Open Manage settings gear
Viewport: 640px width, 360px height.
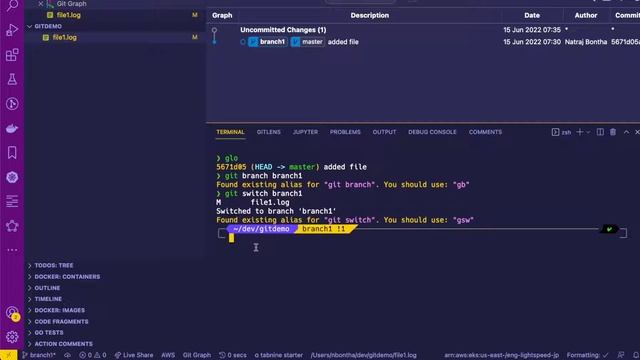click(12, 337)
